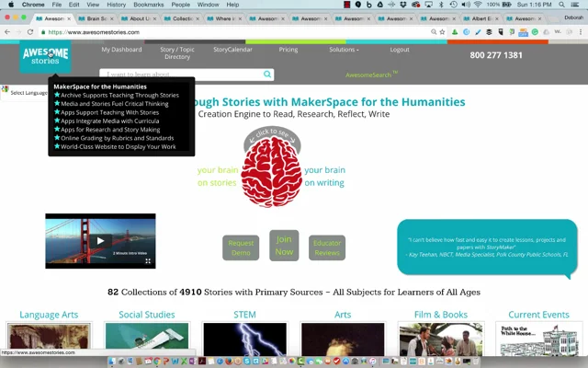The width and height of the screenshot is (588, 368).
Task: Open Story / Topic Directory
Action: [177, 53]
